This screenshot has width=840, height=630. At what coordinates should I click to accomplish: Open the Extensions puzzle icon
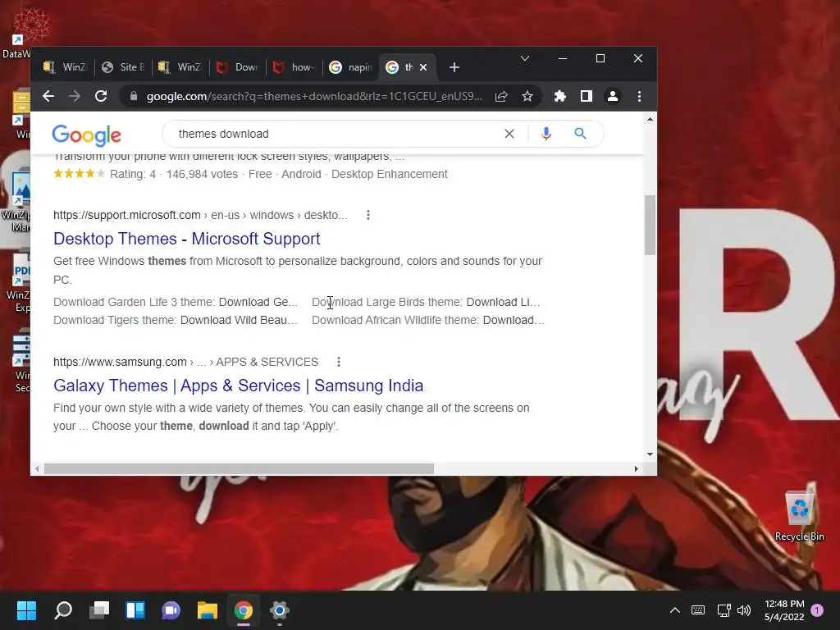coord(559,97)
